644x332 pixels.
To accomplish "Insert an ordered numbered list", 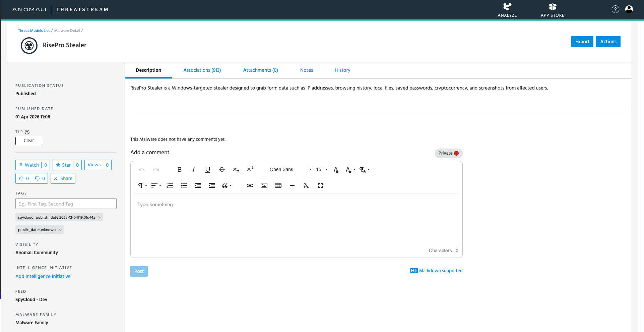I will click(x=170, y=185).
